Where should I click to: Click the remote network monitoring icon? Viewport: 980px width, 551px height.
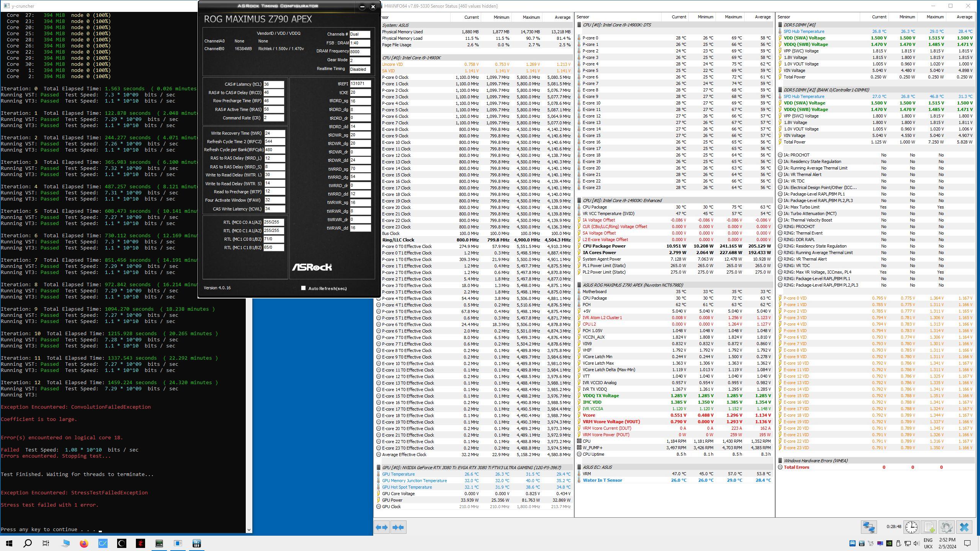(869, 527)
